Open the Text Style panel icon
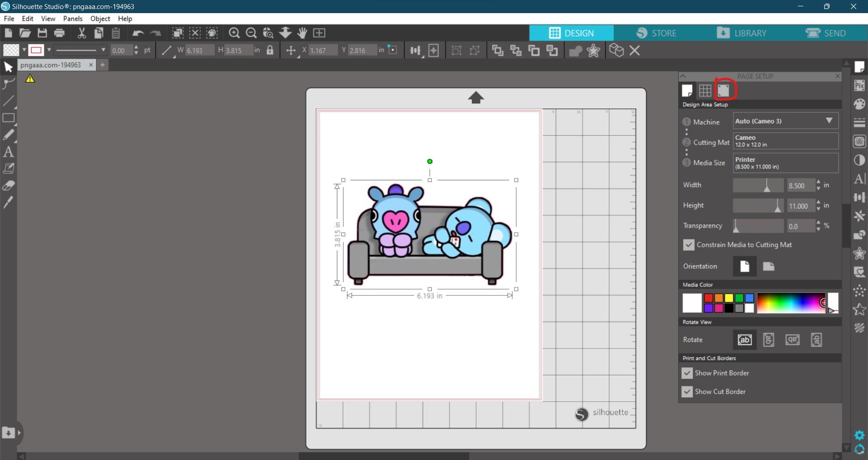The width and height of the screenshot is (868, 460). tap(859, 179)
